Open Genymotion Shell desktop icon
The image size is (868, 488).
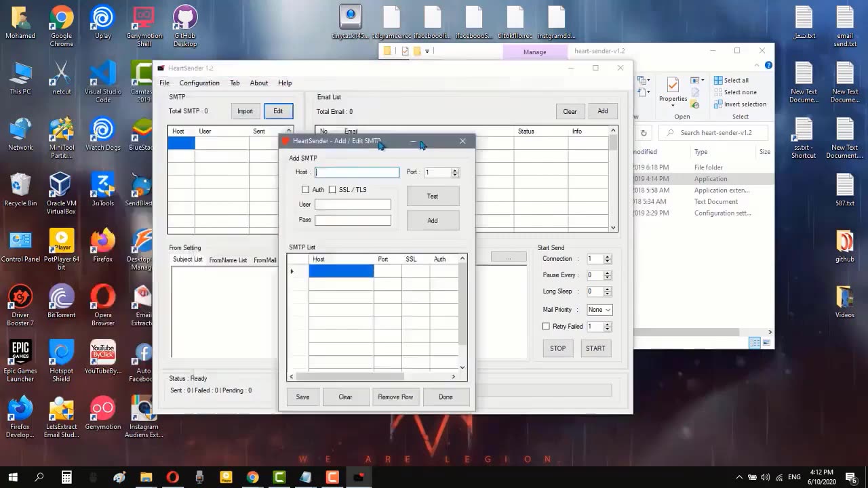tap(144, 27)
